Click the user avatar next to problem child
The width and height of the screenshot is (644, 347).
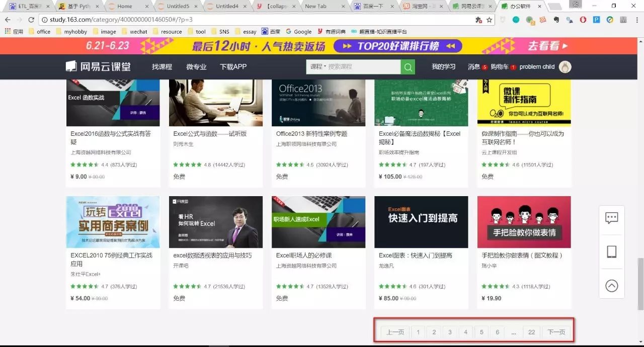[565, 67]
